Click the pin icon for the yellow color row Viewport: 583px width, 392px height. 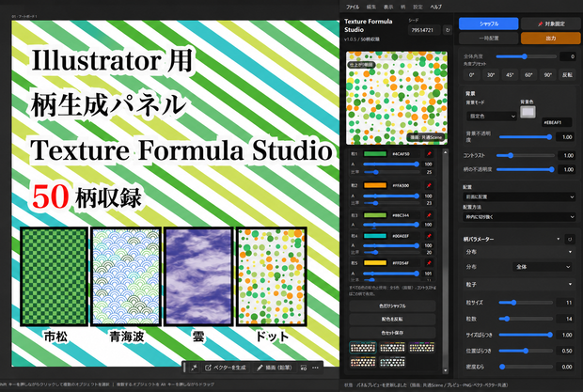429,262
